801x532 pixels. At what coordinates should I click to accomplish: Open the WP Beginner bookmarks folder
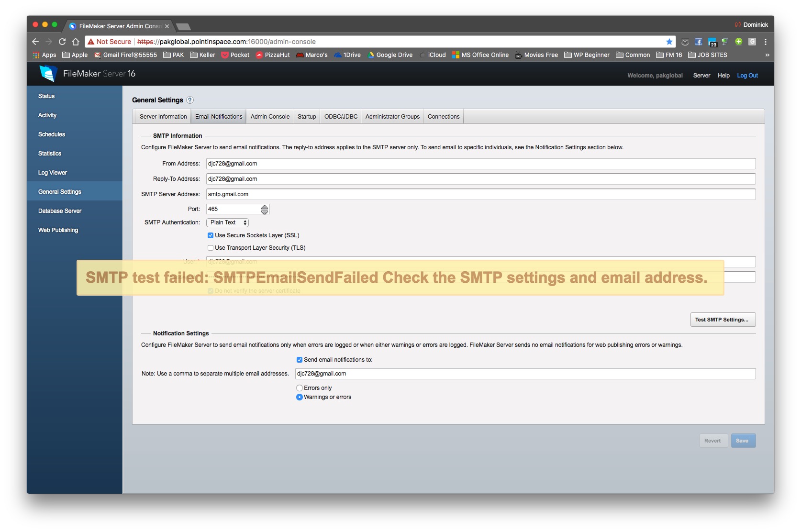(587, 55)
